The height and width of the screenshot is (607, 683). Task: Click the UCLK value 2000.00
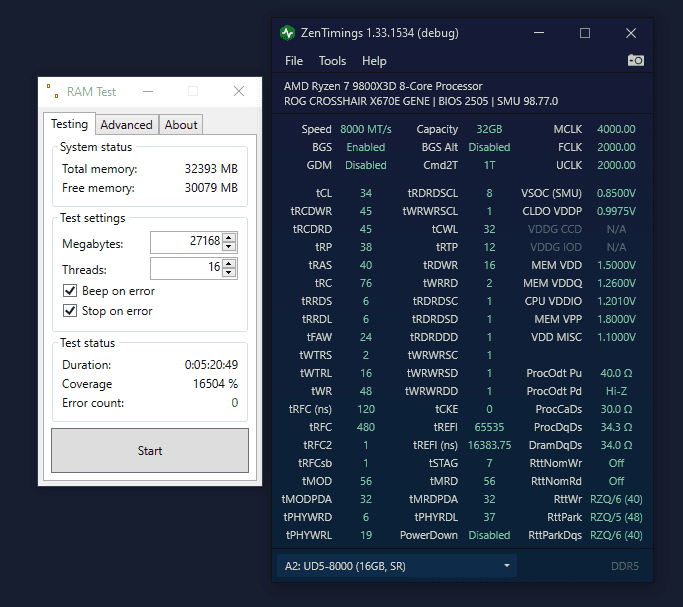(x=616, y=165)
